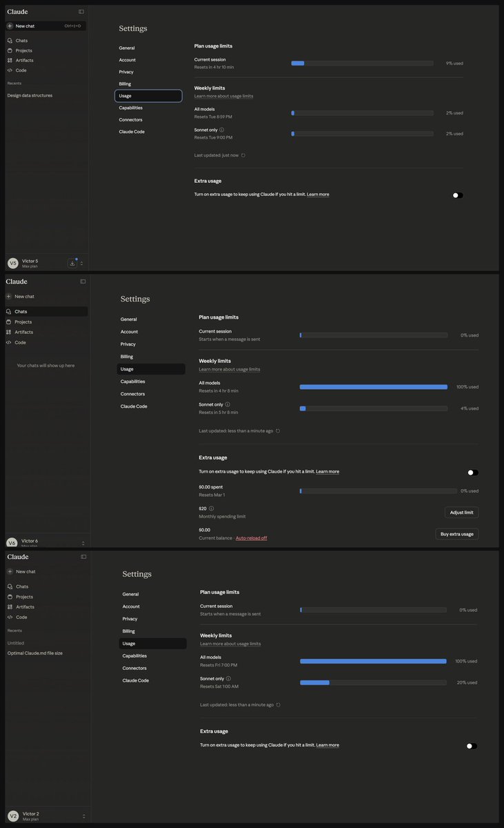Click New chat plus icon in Victor 2's window
The height and width of the screenshot is (828, 504).
(x=10, y=572)
